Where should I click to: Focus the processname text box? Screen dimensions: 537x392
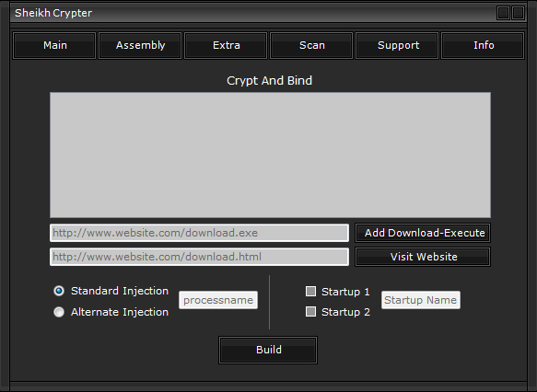pos(218,300)
